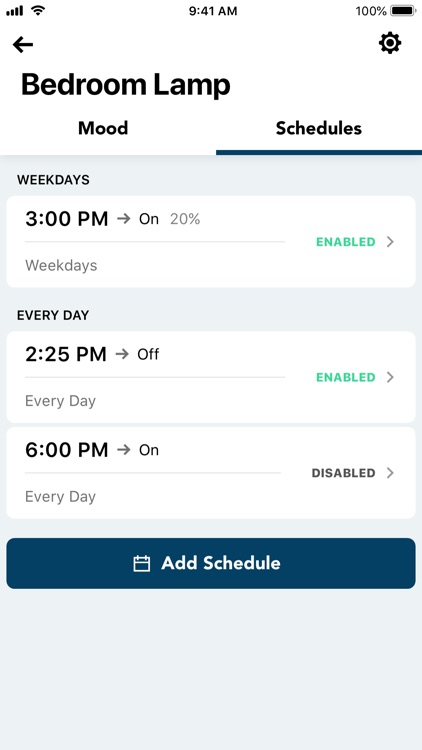The image size is (422, 750).
Task: Toggle the DISABLED status on 6:00 PM schedule
Action: (x=344, y=473)
